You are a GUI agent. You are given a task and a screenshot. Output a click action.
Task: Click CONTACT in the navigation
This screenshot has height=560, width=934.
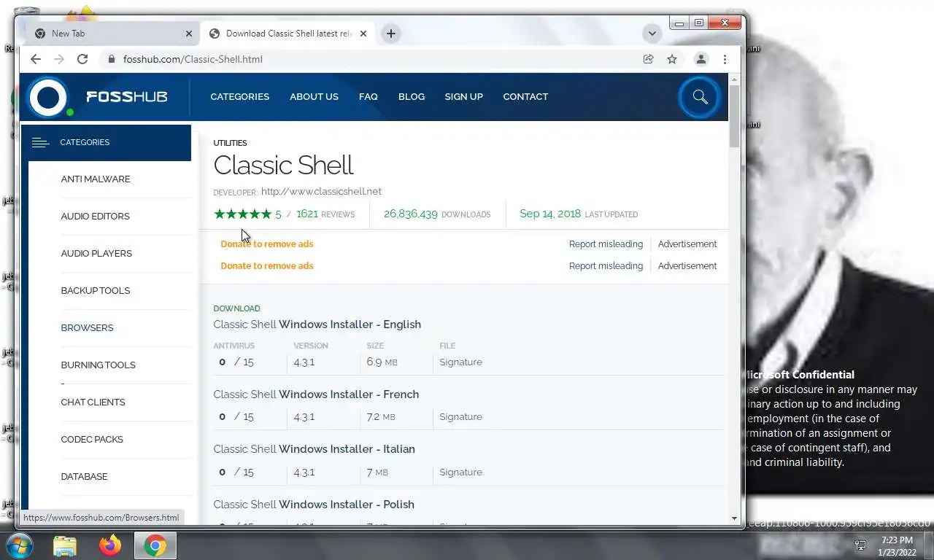point(525,96)
